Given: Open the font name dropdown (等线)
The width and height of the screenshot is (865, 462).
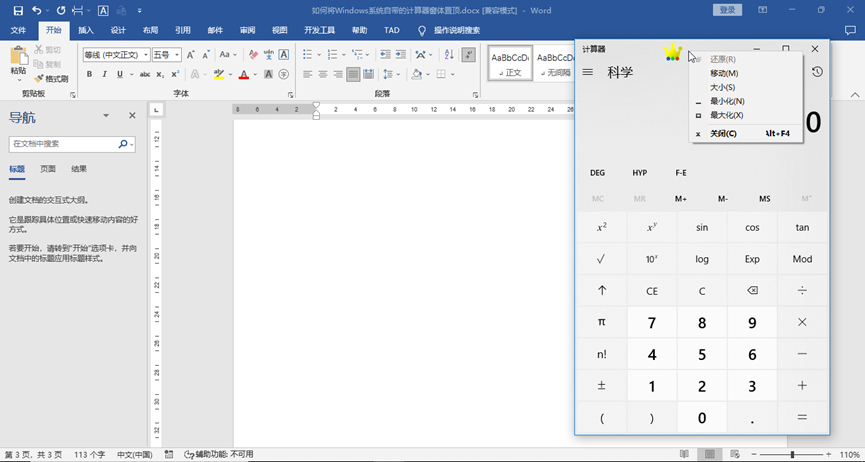Looking at the screenshot, I should click(146, 55).
